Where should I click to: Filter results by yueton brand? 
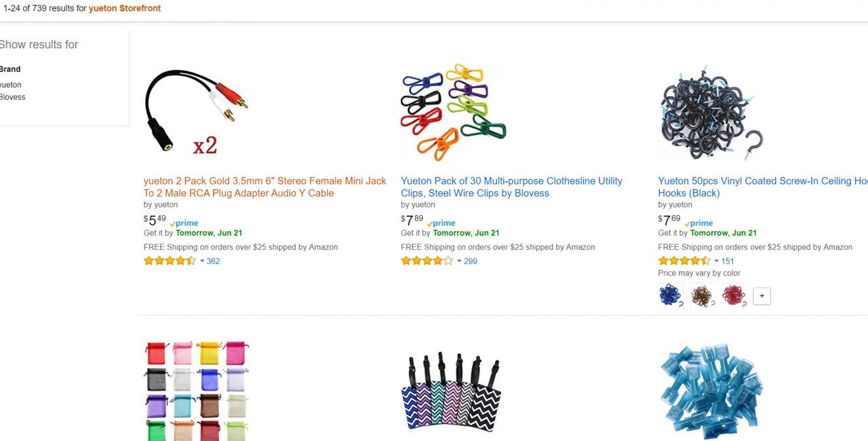click(11, 85)
